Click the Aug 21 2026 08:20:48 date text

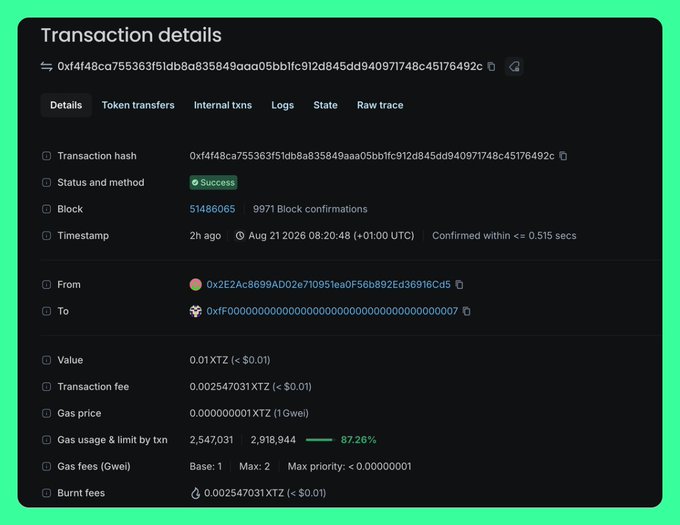pos(331,235)
